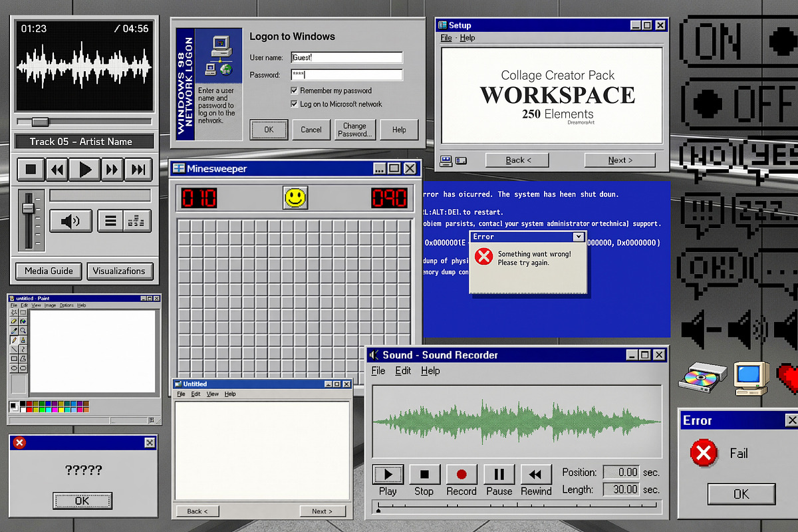Viewport: 798px width, 532px height.
Task: Stop playback in the media player
Action: click(31, 170)
